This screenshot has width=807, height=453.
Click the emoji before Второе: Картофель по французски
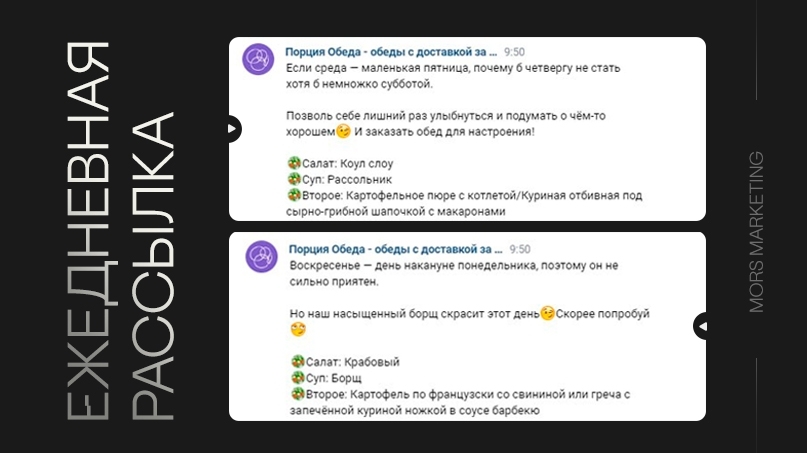pos(297,394)
